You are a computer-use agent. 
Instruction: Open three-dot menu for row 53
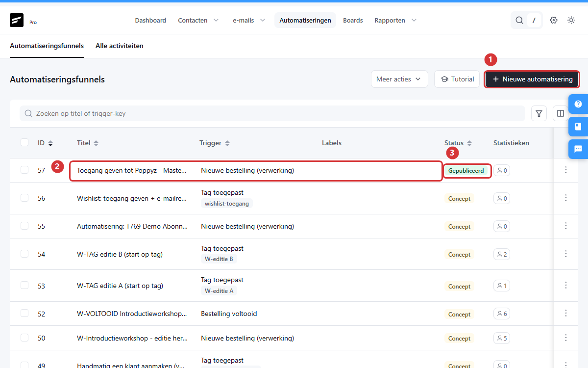[x=566, y=285]
